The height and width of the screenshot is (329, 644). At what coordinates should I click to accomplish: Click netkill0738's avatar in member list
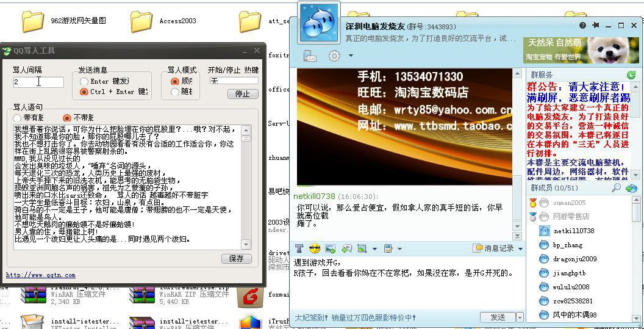click(x=544, y=230)
